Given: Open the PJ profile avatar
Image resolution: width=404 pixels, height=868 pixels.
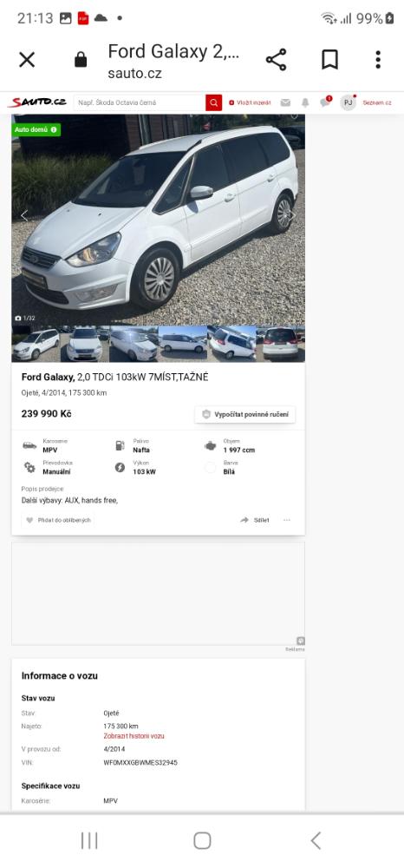Looking at the screenshot, I should pos(348,103).
